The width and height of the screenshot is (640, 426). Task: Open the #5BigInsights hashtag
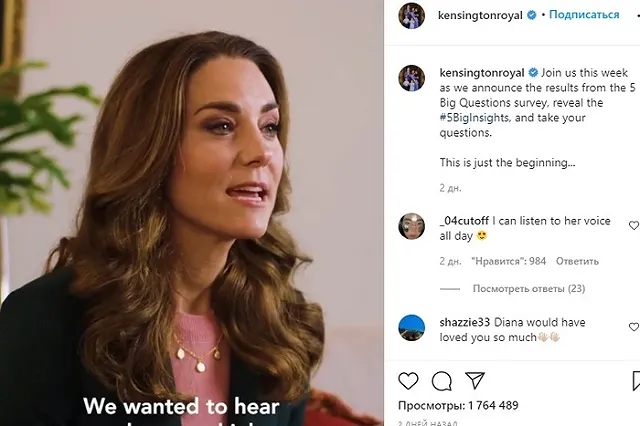pos(474,118)
